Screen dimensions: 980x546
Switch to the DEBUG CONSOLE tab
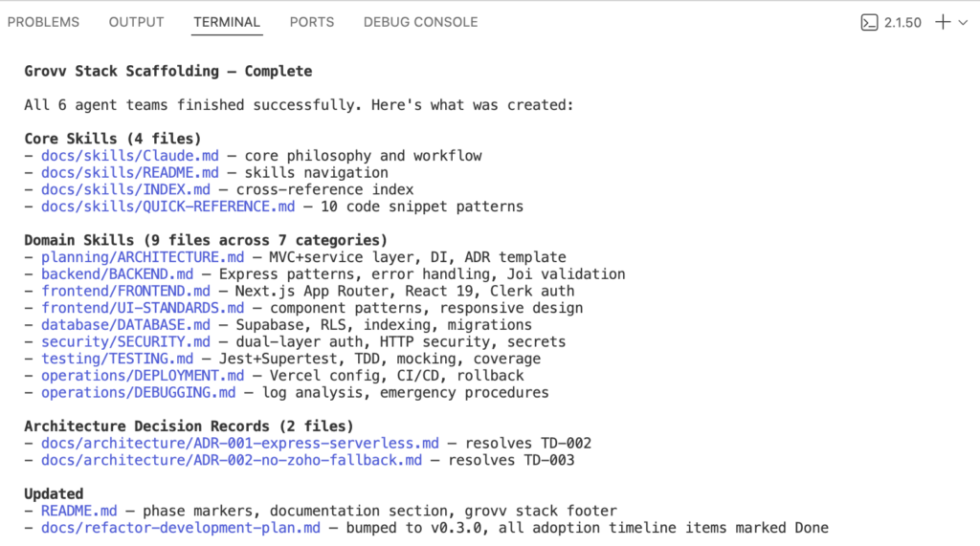coord(420,22)
